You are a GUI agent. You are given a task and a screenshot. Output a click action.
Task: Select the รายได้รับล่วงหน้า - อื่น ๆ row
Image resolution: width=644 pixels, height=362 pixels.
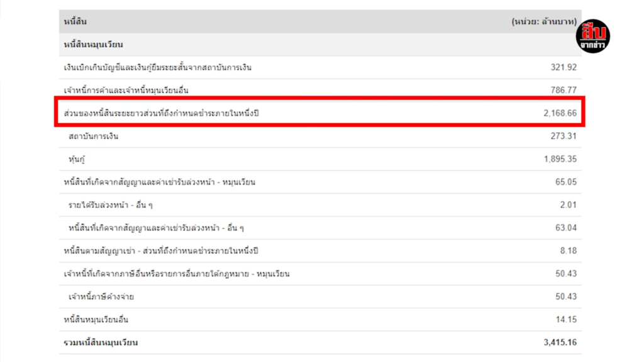tap(320, 206)
